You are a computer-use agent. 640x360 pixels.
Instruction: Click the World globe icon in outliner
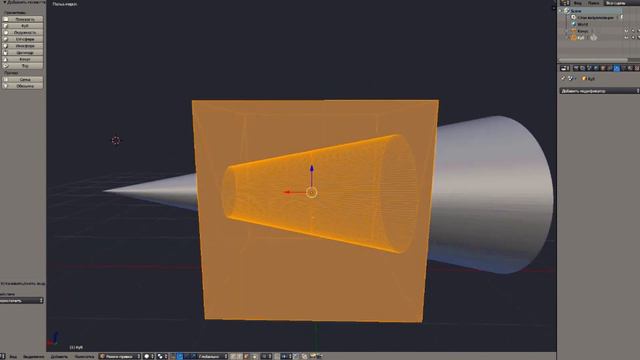click(574, 24)
